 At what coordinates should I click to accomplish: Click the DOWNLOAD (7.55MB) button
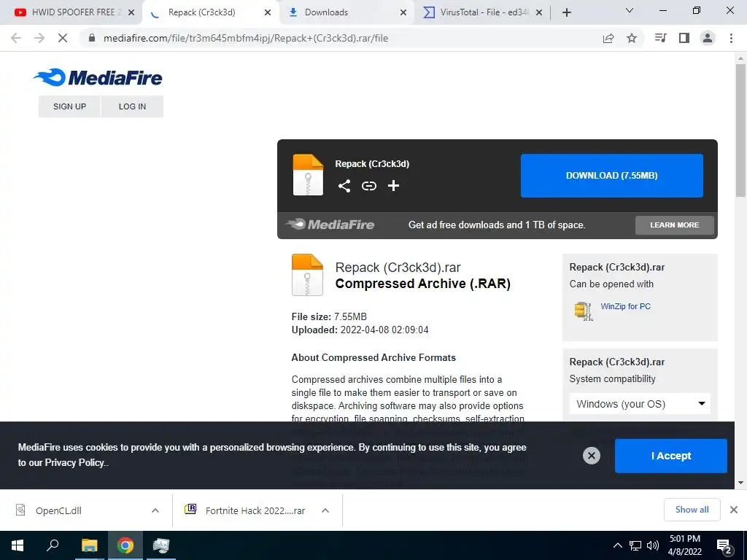click(x=612, y=175)
